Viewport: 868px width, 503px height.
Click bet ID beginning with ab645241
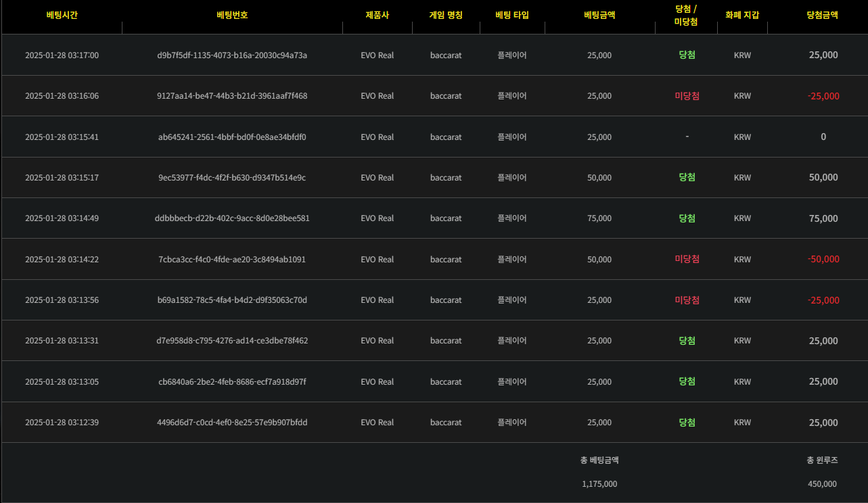232,137
